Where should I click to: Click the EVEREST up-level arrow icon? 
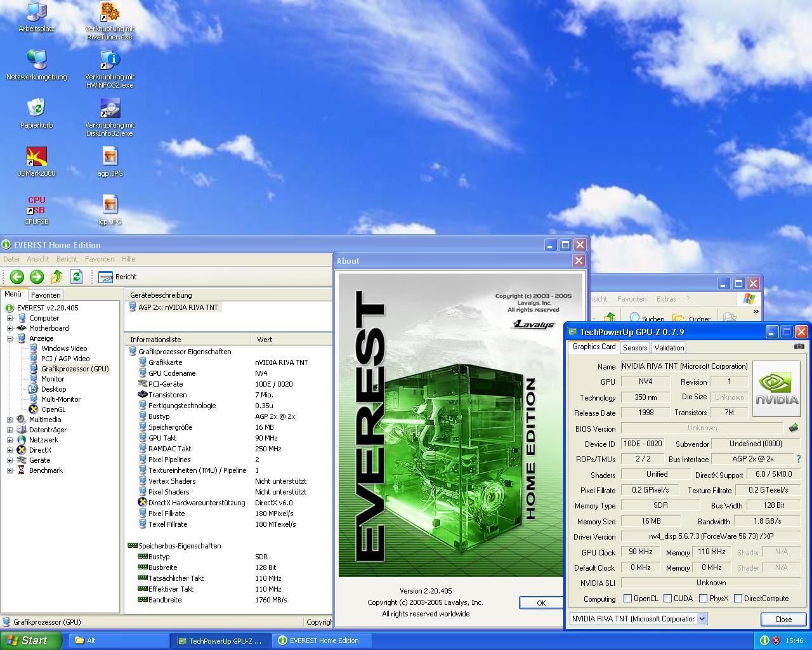coord(56,277)
